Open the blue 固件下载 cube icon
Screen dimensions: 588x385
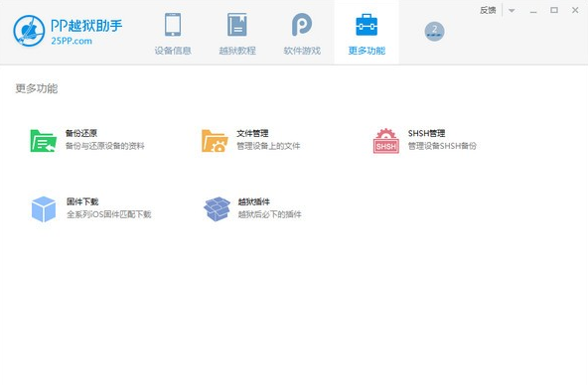pyautogui.click(x=44, y=209)
